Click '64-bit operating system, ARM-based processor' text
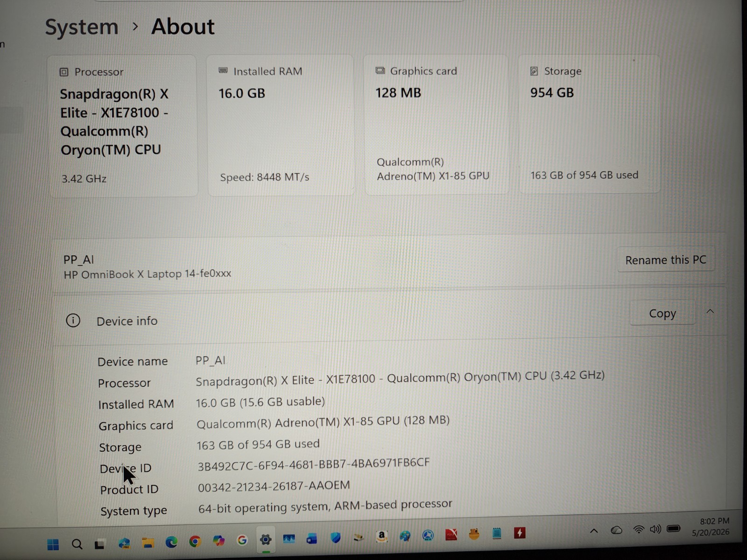 pyautogui.click(x=325, y=506)
